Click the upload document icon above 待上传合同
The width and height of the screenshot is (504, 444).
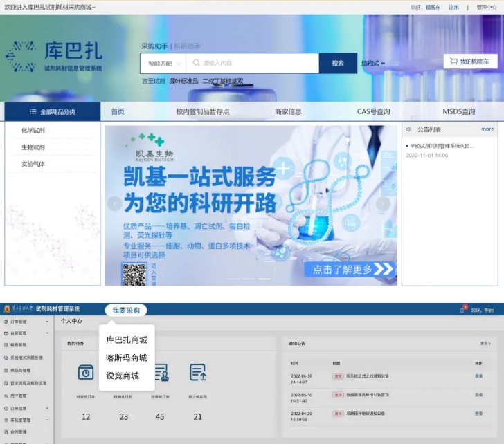tap(198, 372)
